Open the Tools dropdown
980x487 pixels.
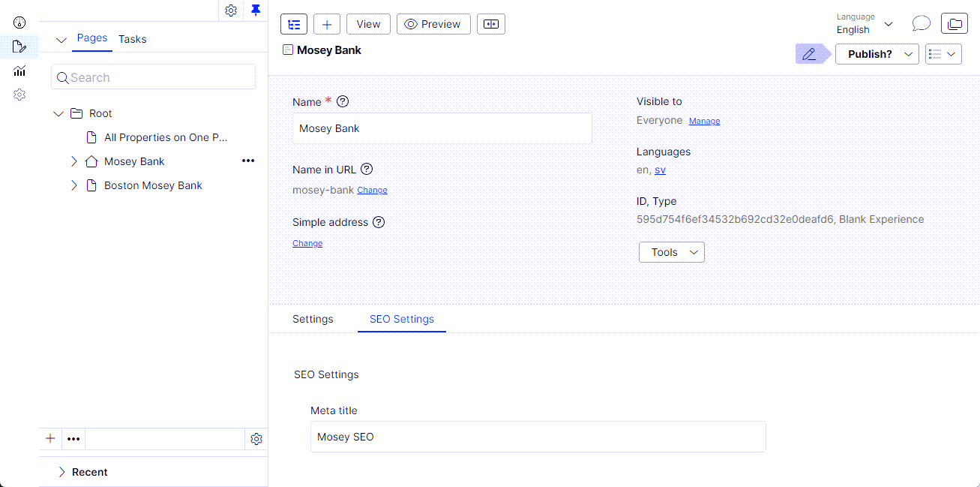pos(671,252)
